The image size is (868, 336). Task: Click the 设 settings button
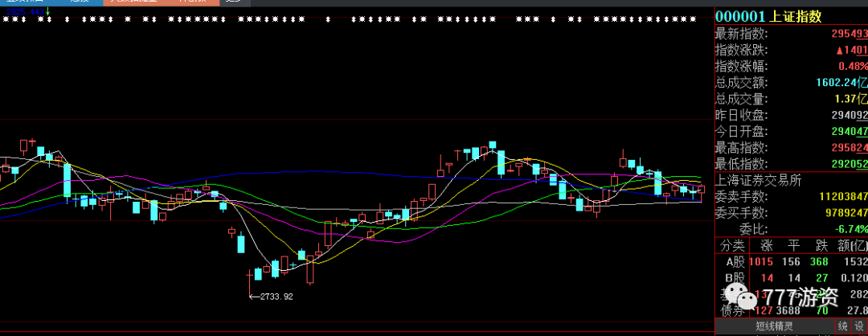click(x=860, y=326)
